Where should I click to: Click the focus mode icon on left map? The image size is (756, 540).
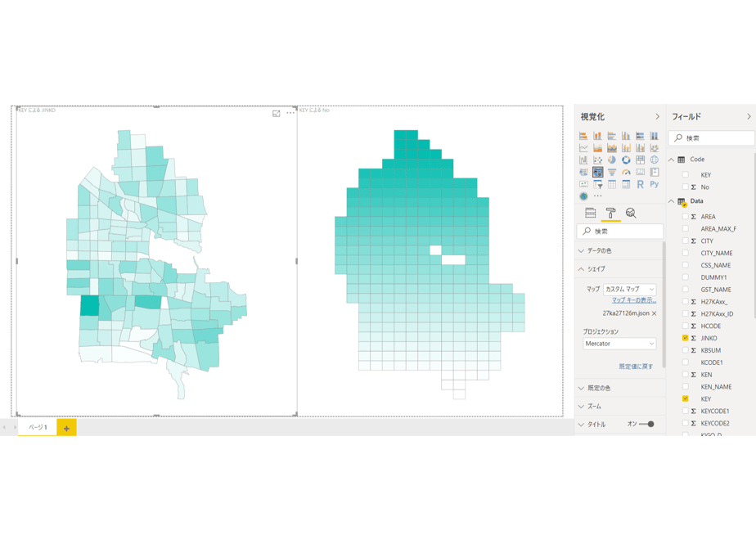277,113
